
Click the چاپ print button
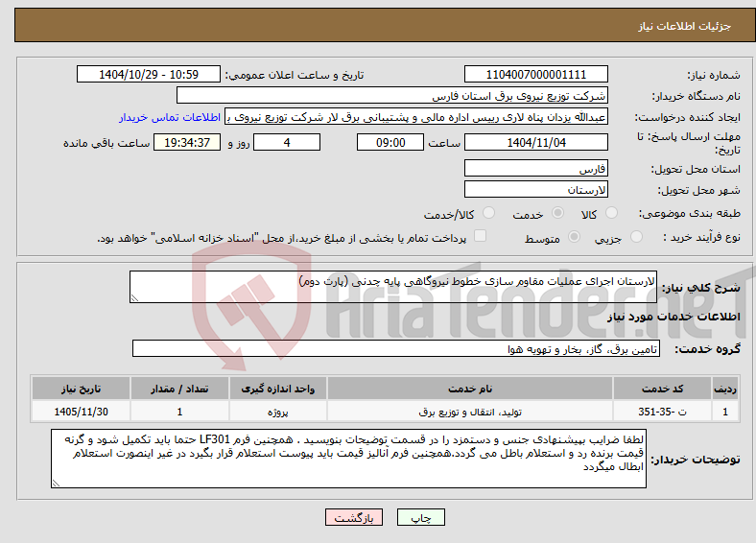point(421,517)
